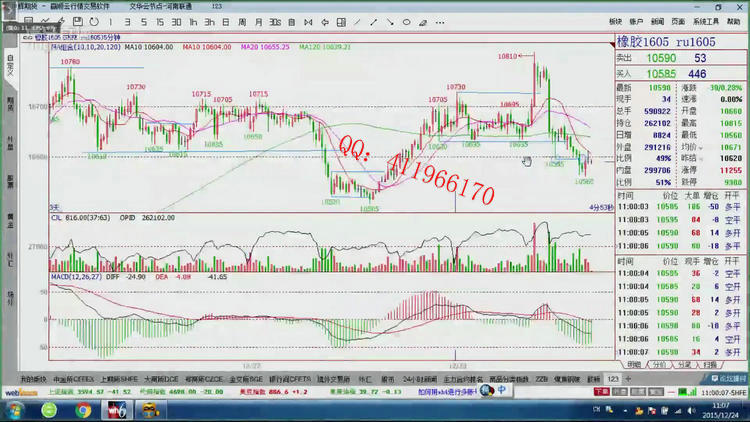The image size is (750, 422).
Task: Open the more tools ellipsis menu
Action: click(x=440, y=22)
